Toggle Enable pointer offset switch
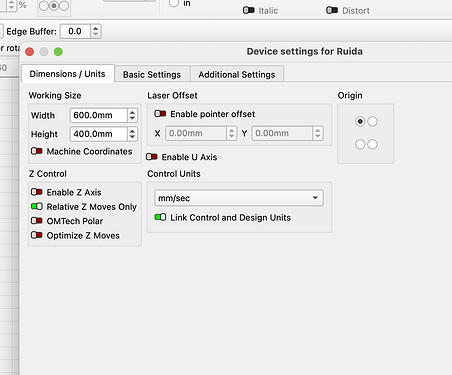 click(x=160, y=114)
